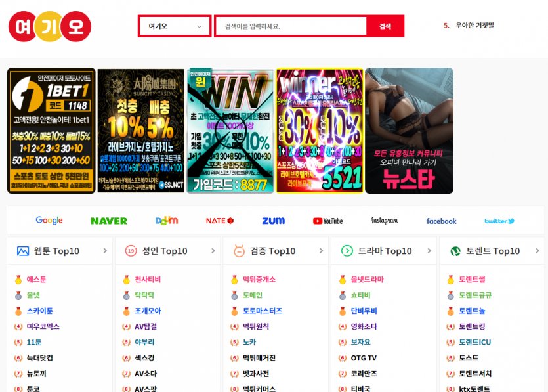Open the facebook logo link

(x=442, y=221)
